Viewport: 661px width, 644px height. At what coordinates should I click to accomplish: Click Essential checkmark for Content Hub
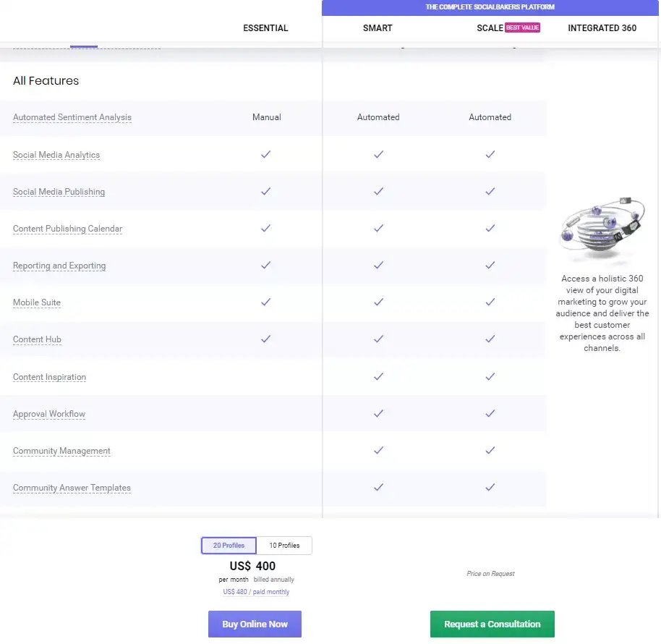(265, 339)
